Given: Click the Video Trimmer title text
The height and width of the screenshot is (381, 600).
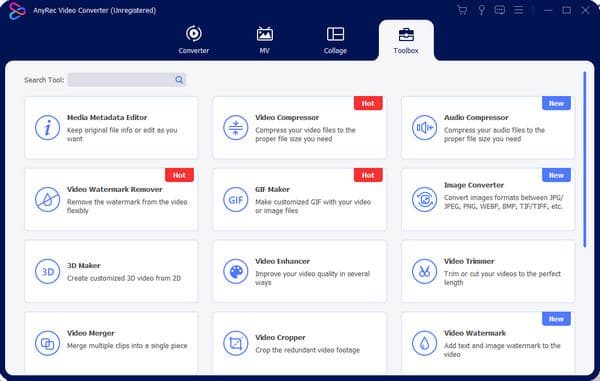Looking at the screenshot, I should pyautogui.click(x=469, y=261).
